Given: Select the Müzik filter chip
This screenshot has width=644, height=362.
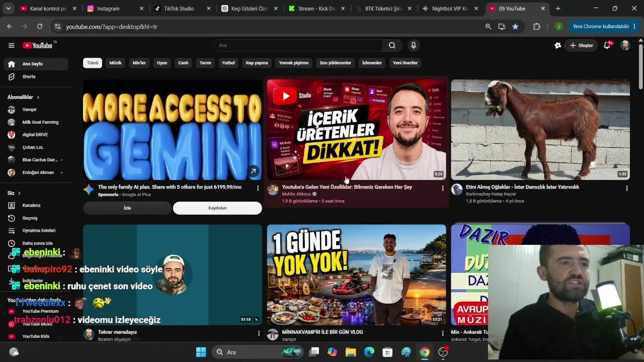Looking at the screenshot, I should [x=116, y=63].
